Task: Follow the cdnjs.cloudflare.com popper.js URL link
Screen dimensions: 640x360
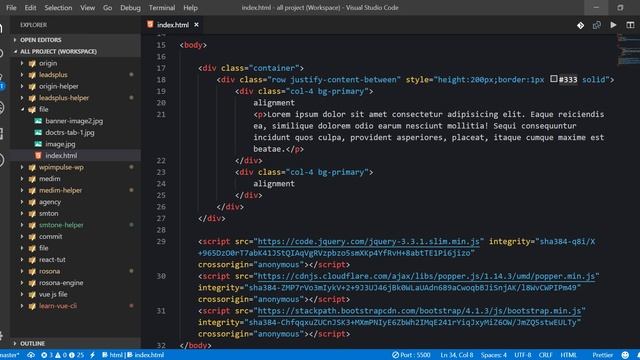Action: tap(426, 276)
